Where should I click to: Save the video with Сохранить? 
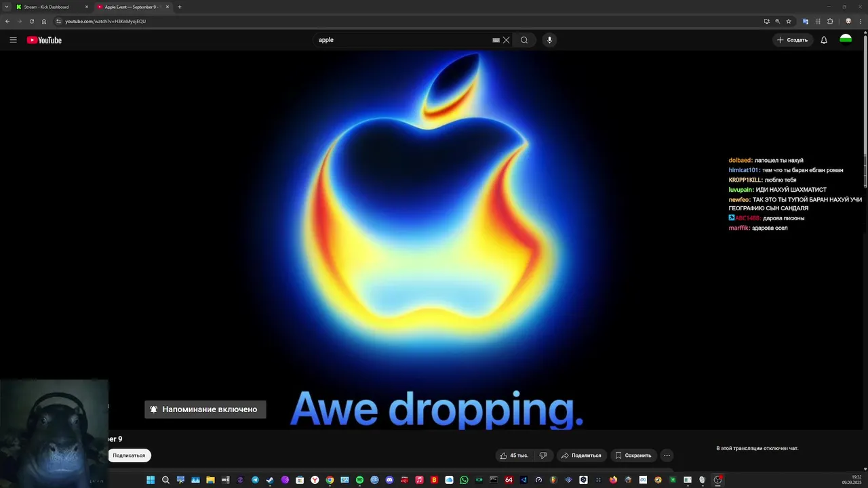[633, 455]
